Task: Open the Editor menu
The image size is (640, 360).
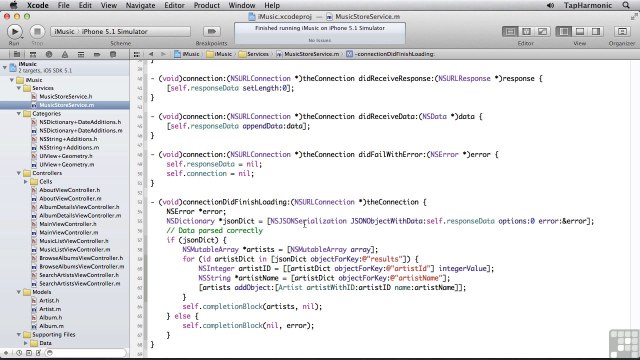Action: 174,5
